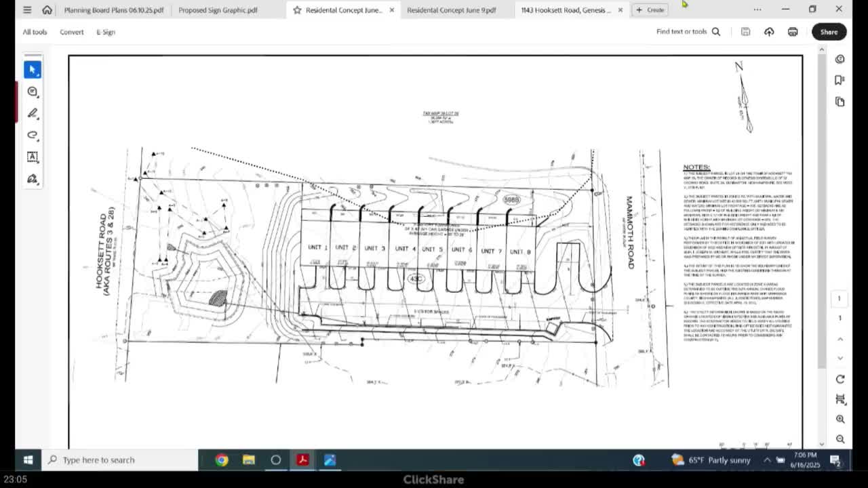Click the Create button
The height and width of the screenshot is (488, 868).
(650, 9)
